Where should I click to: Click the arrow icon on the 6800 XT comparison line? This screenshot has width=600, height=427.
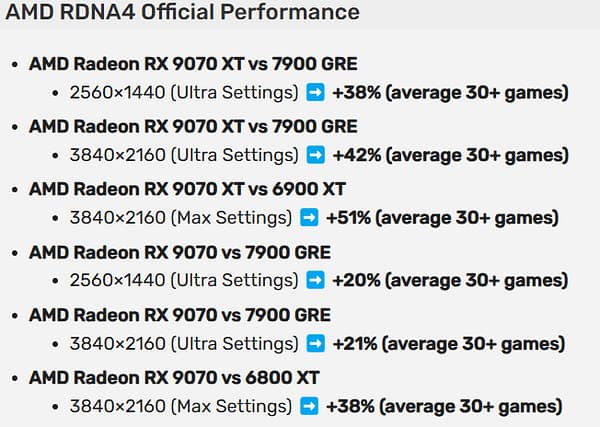click(309, 407)
